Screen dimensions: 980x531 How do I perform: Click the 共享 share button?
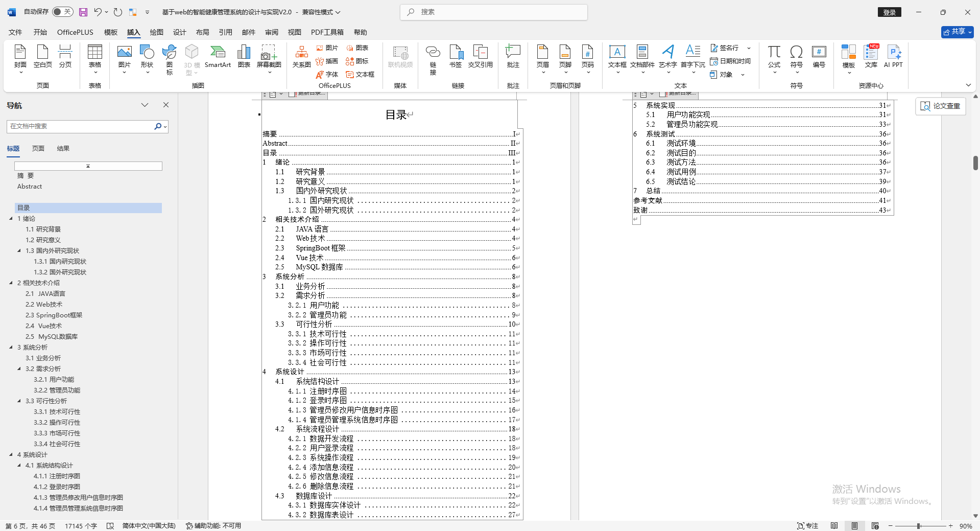(956, 32)
